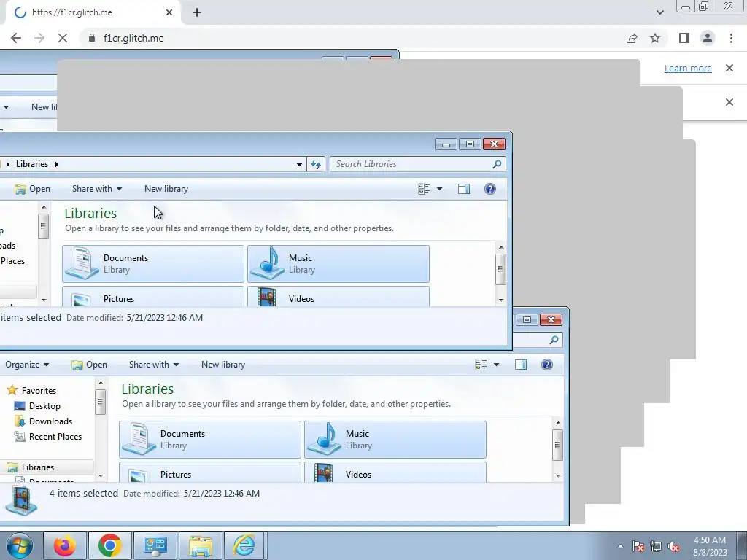
Task: Dismiss the second notification bar
Action: pyautogui.click(x=729, y=102)
